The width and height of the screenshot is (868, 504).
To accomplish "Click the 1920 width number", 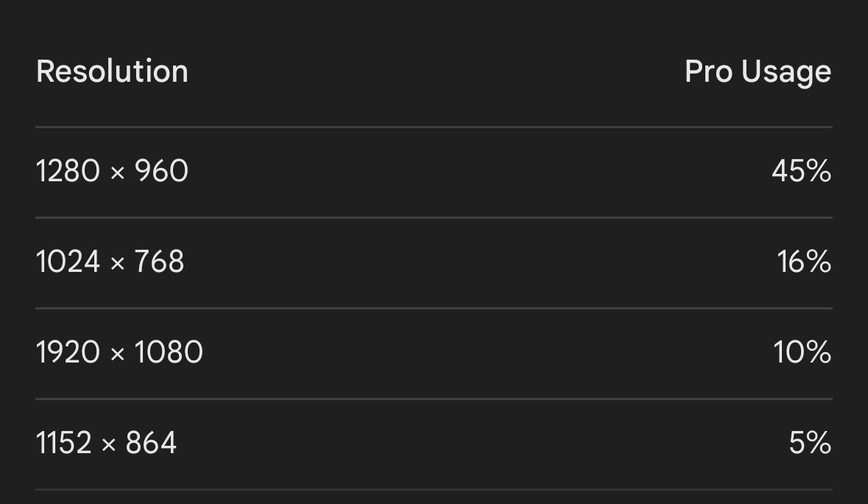I will 68,352.
